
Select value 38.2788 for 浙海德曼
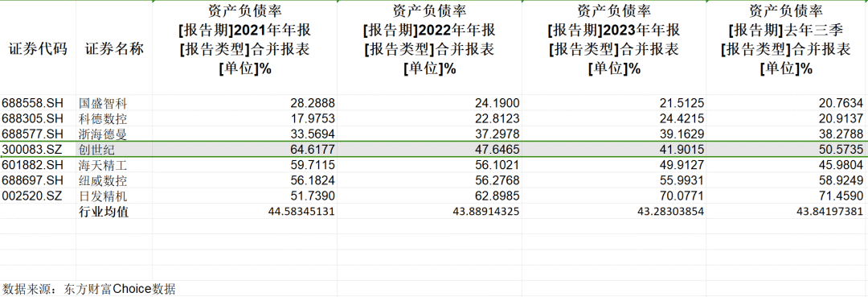coord(787,134)
